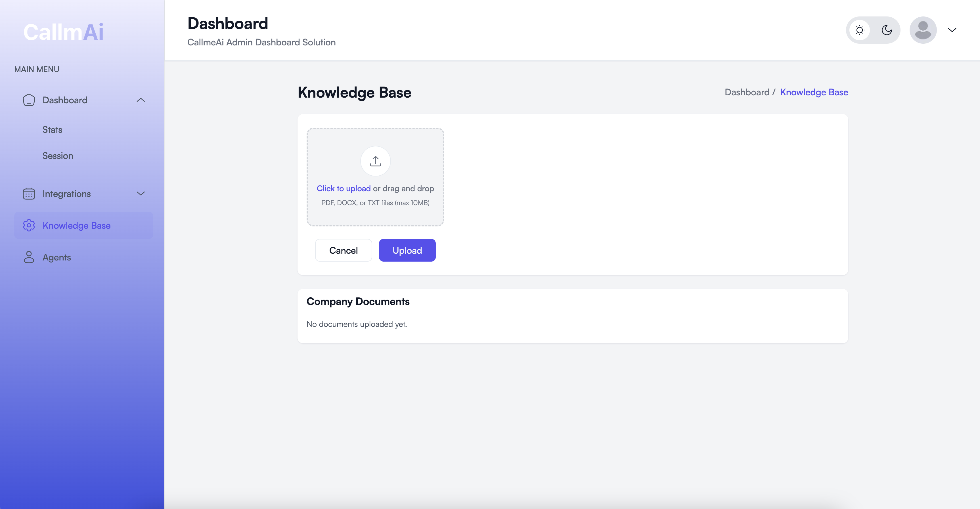Expand the Integrations menu using its chevron
Screen dimensions: 980x509
(x=141, y=193)
